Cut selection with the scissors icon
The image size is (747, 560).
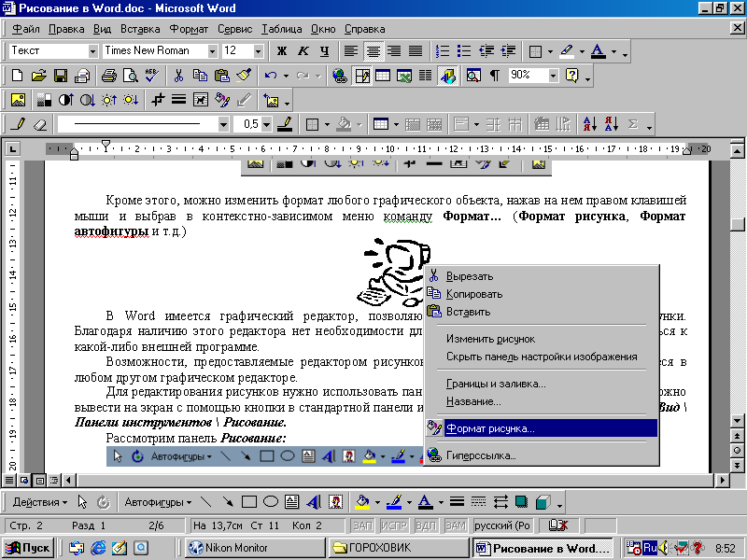(x=178, y=76)
